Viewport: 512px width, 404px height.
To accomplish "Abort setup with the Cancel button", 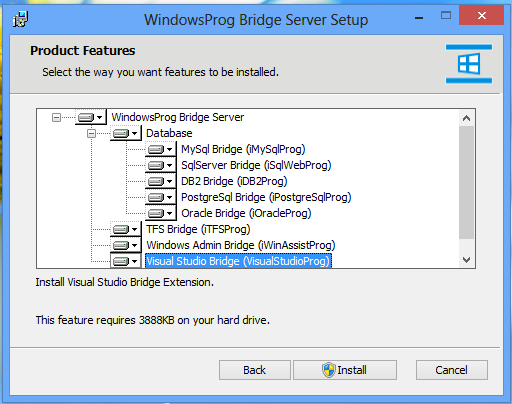I will pos(452,370).
